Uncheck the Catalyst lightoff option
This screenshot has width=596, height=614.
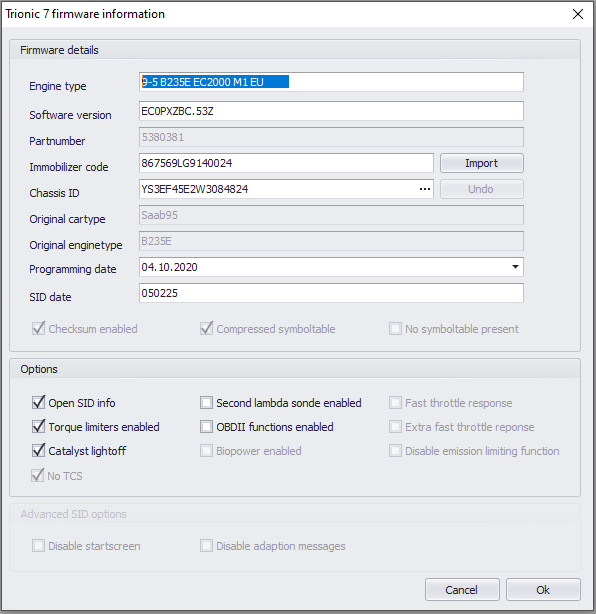click(x=38, y=451)
